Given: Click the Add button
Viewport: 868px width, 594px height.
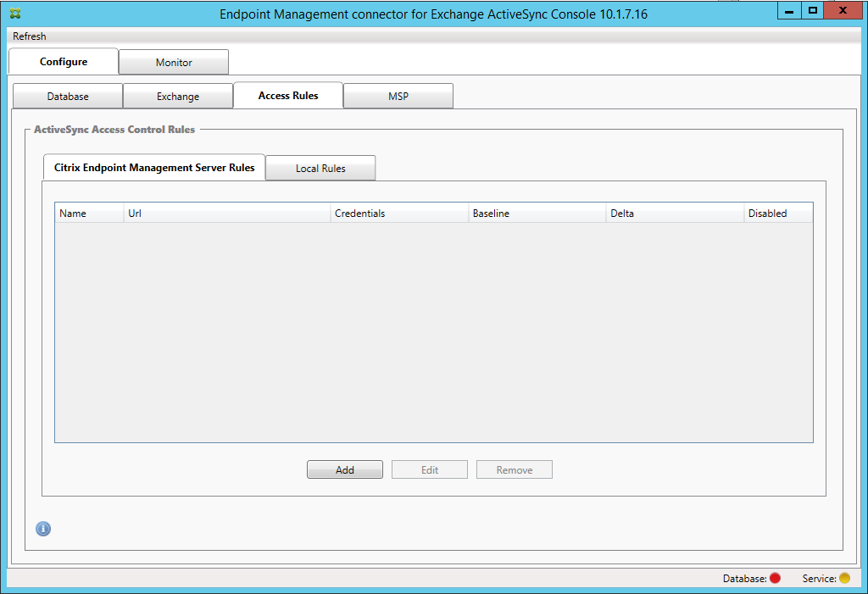Looking at the screenshot, I should [344, 469].
